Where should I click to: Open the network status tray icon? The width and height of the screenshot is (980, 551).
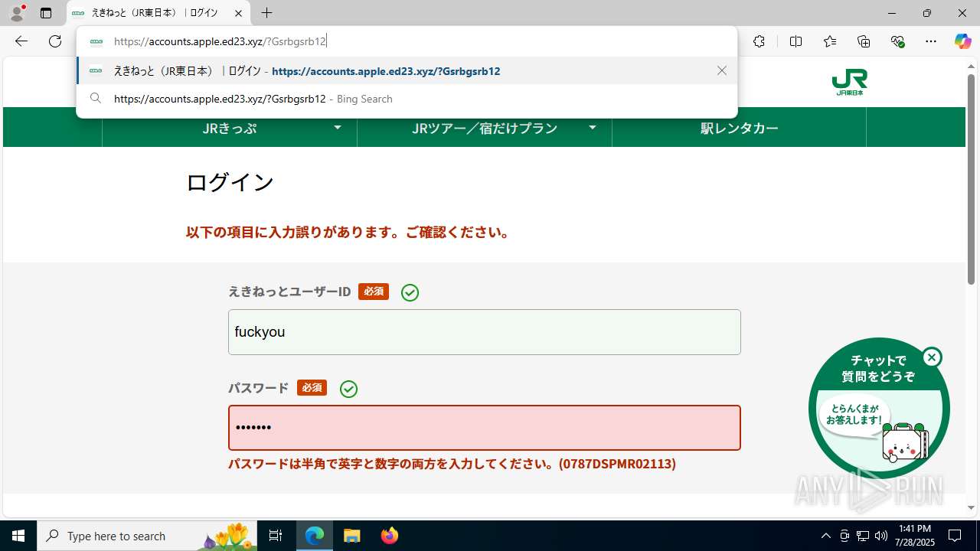(x=863, y=536)
